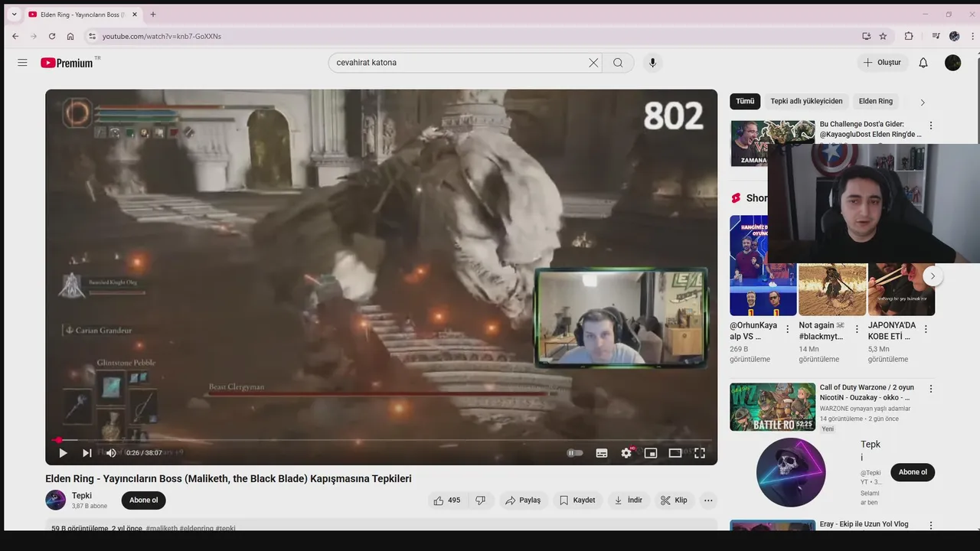Select the Elden Ring YouTube tab
The height and width of the screenshot is (551, 980).
(x=83, y=15)
